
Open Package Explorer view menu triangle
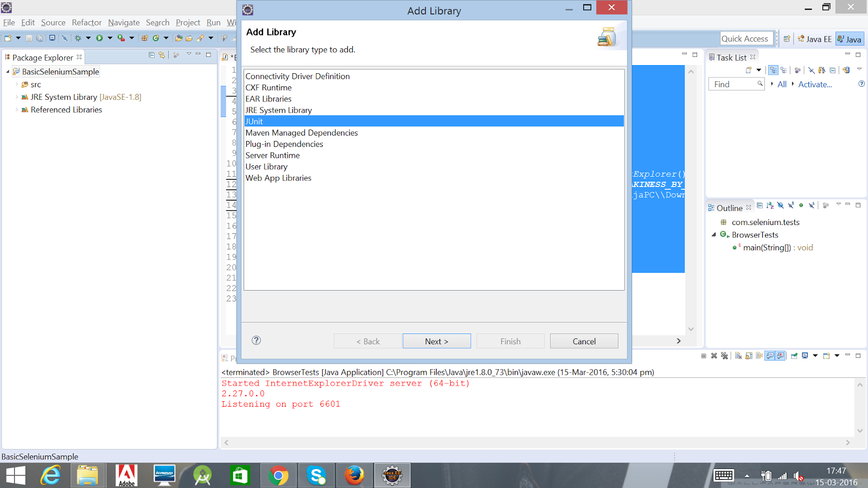189,54
